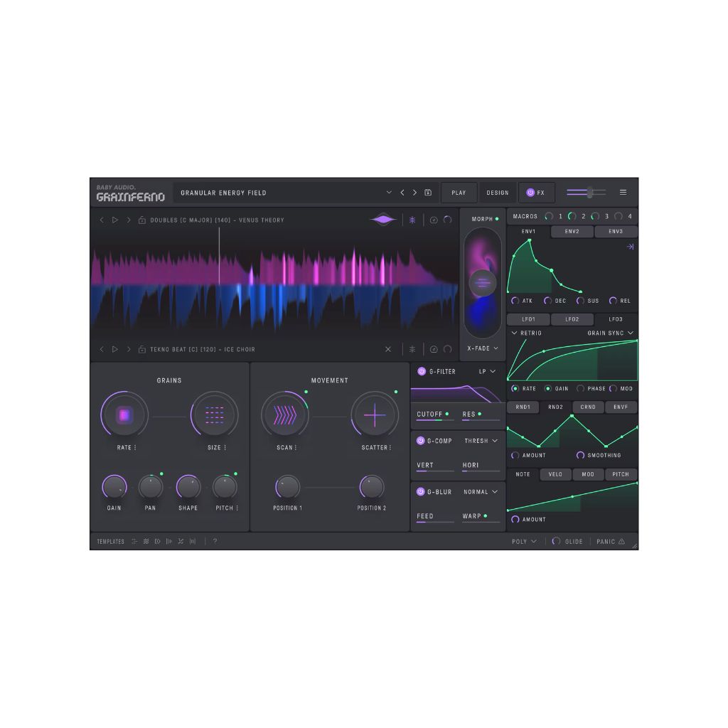Toggle freeze snowflake icon on Doubles row
This screenshot has height=728, width=728.
(412, 220)
